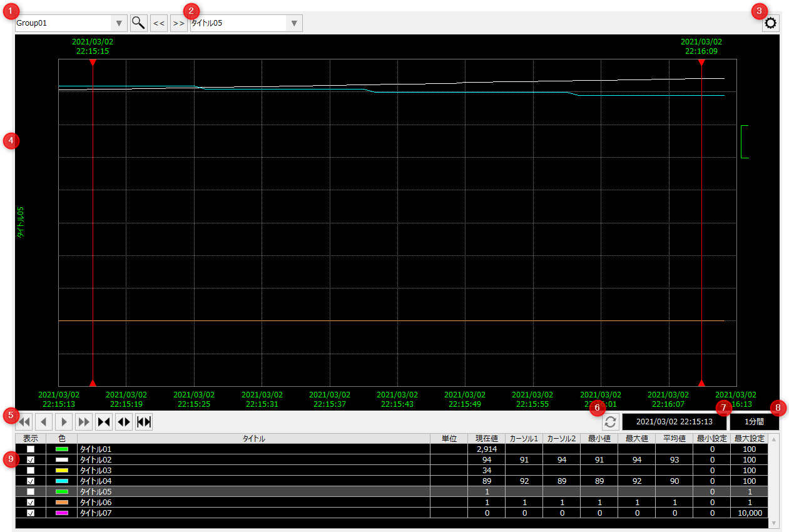Click the 最小設定 column header
This screenshot has width=789, height=532.
[712, 439]
